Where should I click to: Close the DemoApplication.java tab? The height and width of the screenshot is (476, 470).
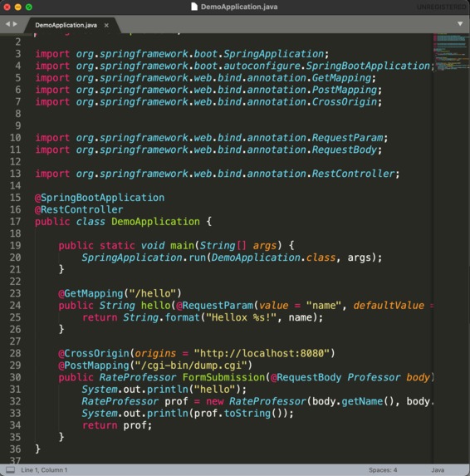pyautogui.click(x=106, y=26)
